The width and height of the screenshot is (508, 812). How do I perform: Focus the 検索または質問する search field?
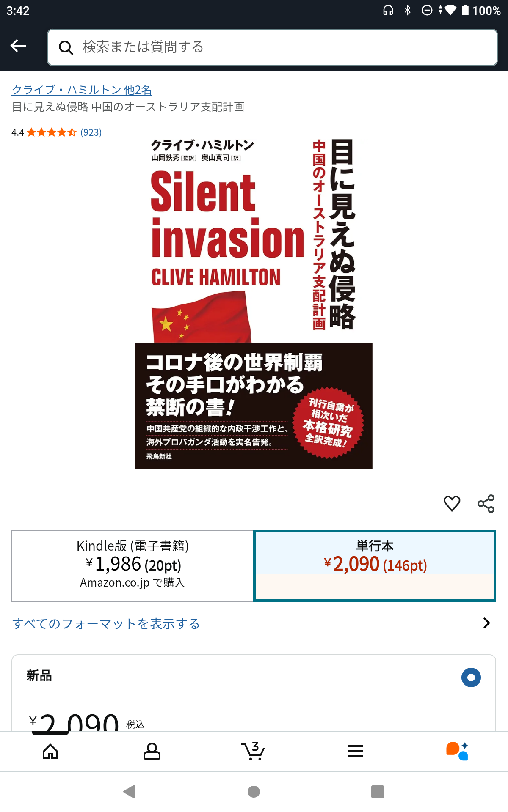click(x=272, y=47)
